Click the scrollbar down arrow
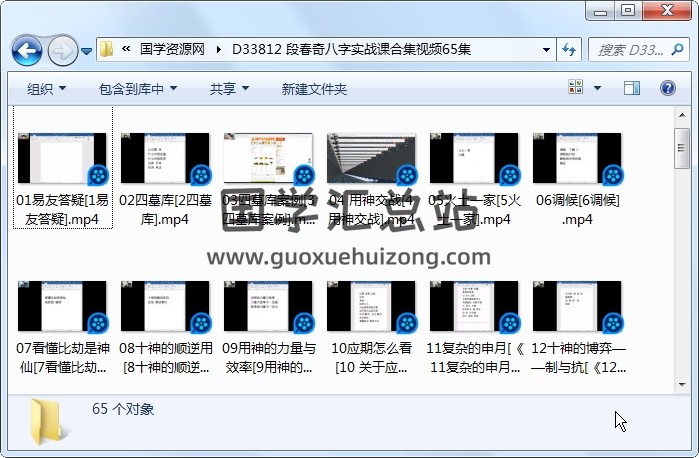699x458 pixels. 682,384
